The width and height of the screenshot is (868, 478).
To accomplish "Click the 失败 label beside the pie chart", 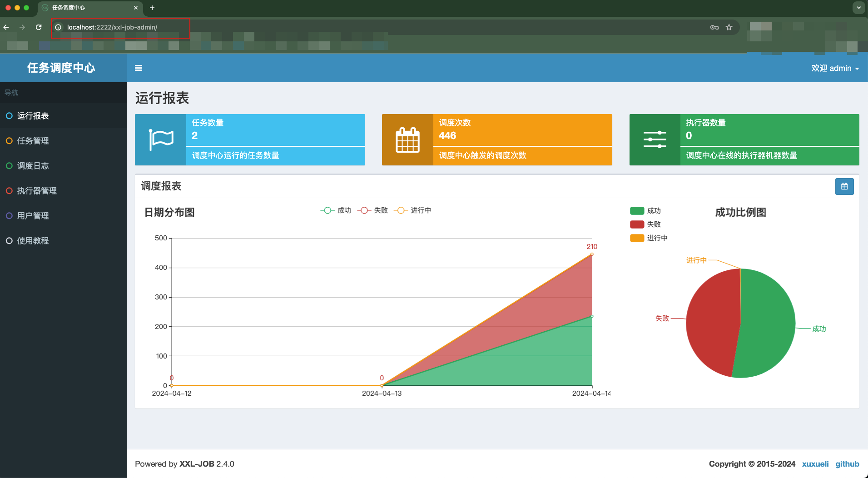I will [x=662, y=319].
